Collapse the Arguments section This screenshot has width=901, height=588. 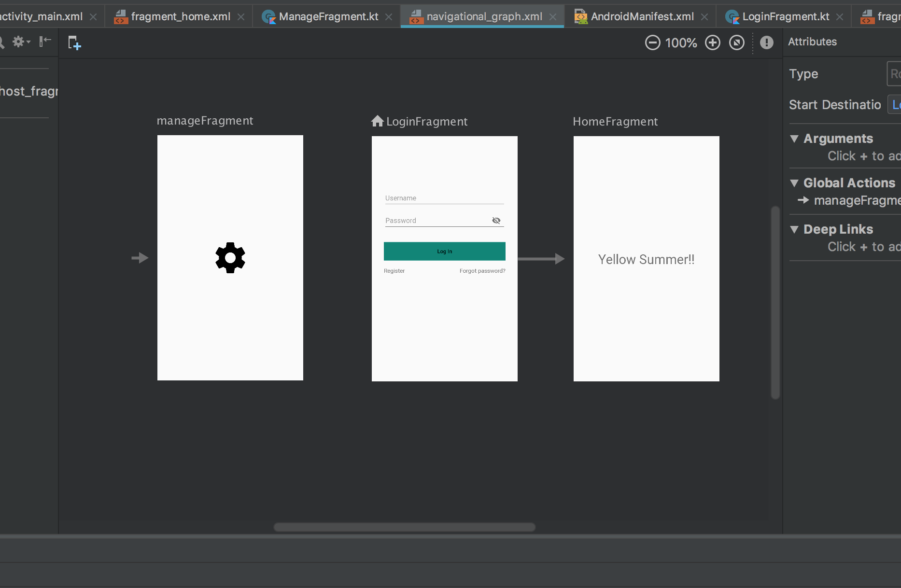795,139
